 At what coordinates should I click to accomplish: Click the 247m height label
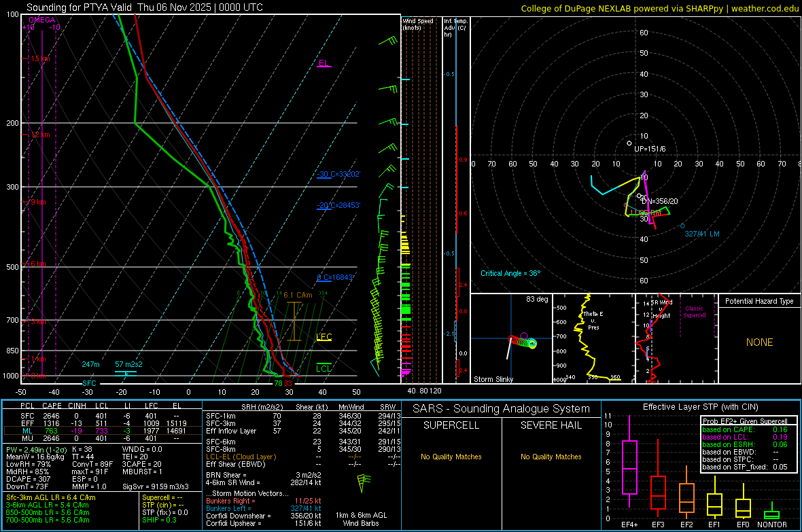90,364
